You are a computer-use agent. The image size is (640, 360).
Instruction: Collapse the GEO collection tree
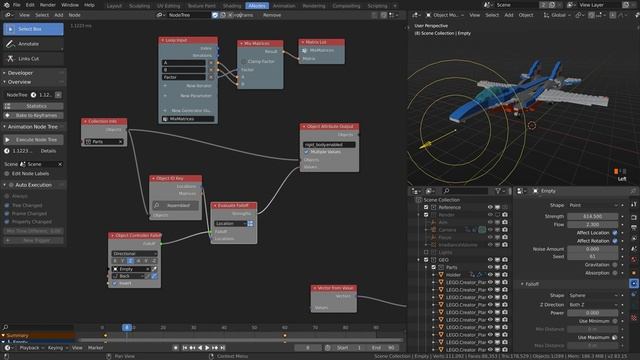point(418,260)
